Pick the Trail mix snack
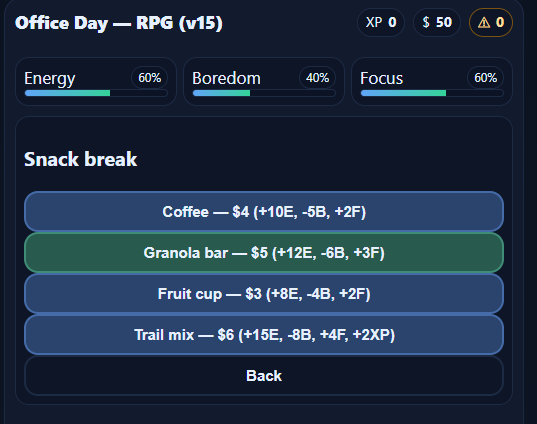Image resolution: width=537 pixels, height=424 pixels. [x=264, y=335]
